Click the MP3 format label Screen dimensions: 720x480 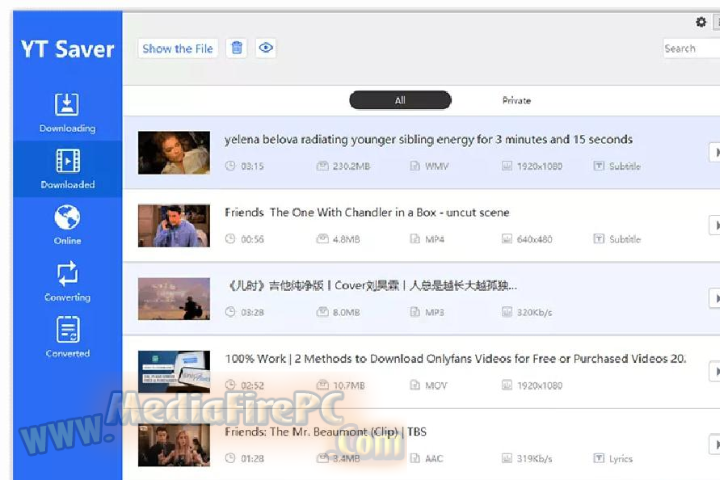pos(434,312)
